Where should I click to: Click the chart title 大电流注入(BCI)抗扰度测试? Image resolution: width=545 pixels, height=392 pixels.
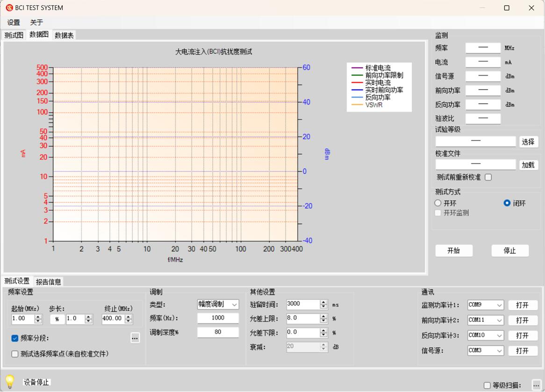click(214, 52)
